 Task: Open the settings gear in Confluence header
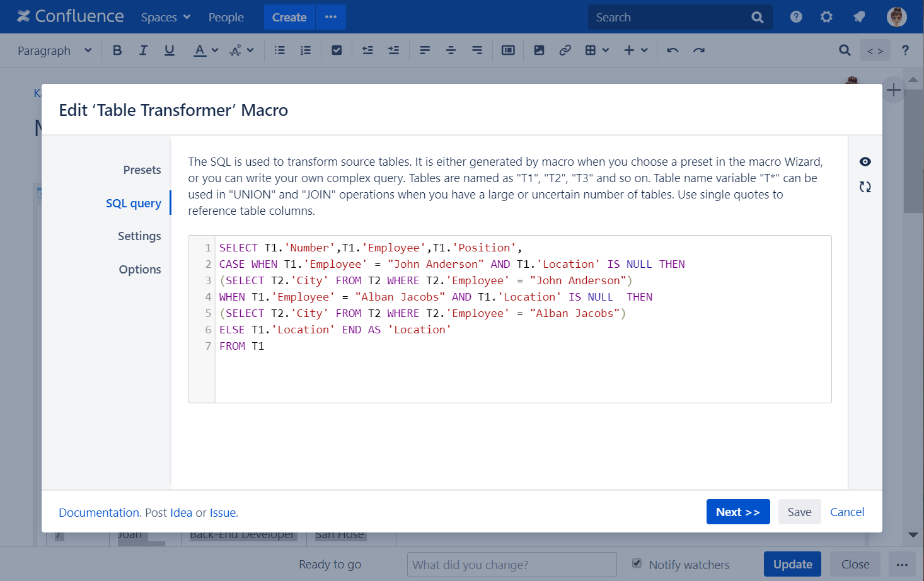click(x=826, y=17)
